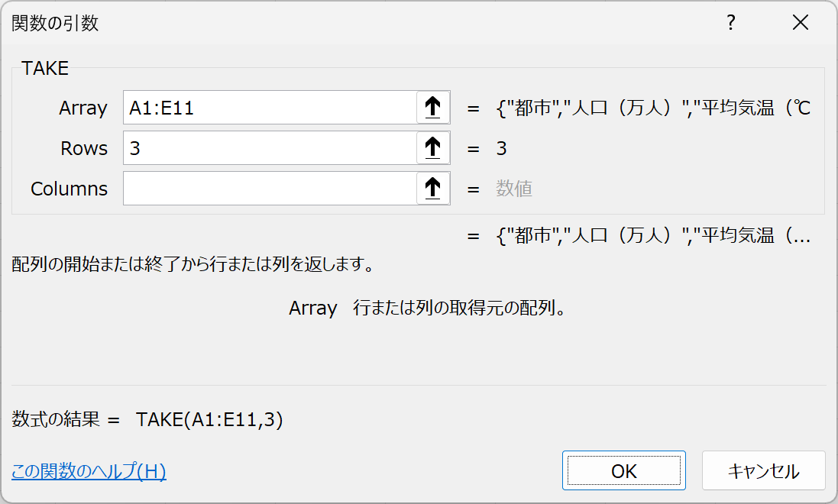This screenshot has height=504, width=838.
Task: Click the キャンセル button
Action: pos(764,471)
